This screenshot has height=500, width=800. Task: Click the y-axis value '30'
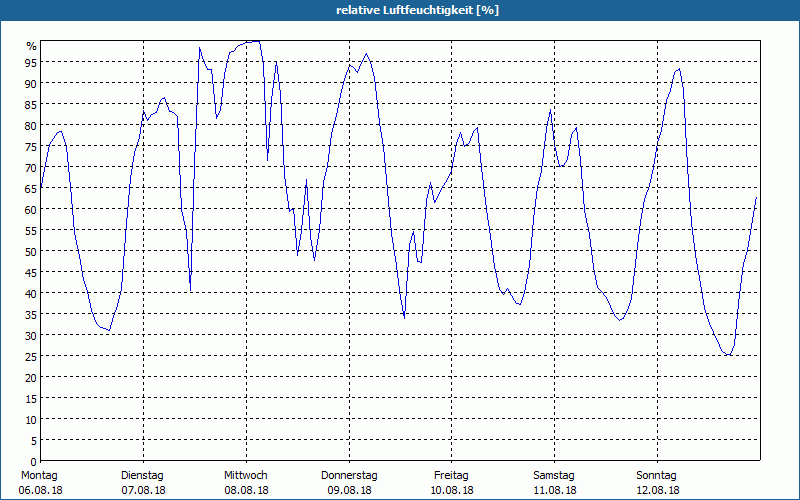31,336
